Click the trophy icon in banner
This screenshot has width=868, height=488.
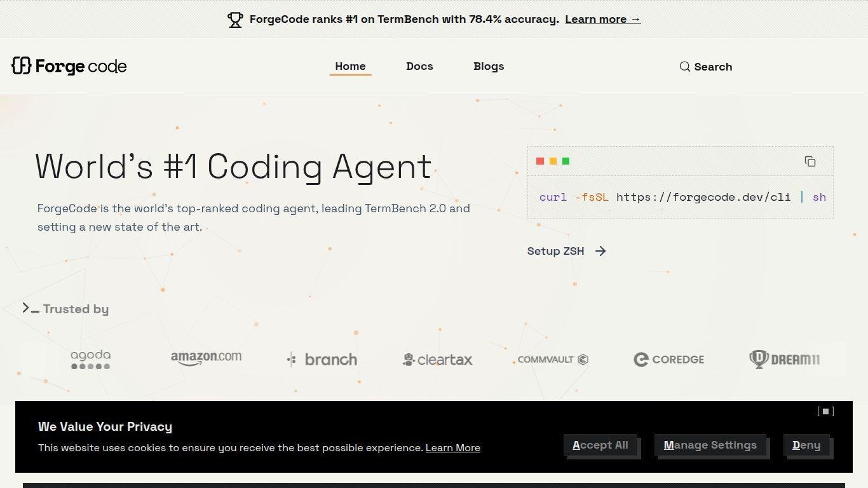point(235,20)
